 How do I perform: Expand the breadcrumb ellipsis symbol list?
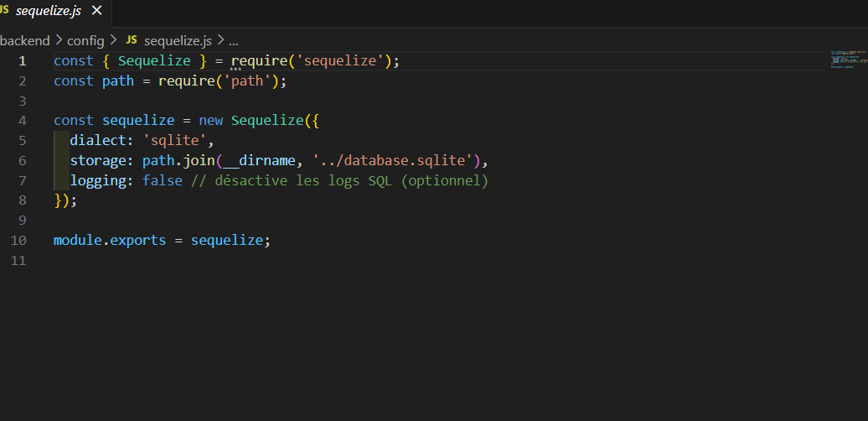(233, 41)
